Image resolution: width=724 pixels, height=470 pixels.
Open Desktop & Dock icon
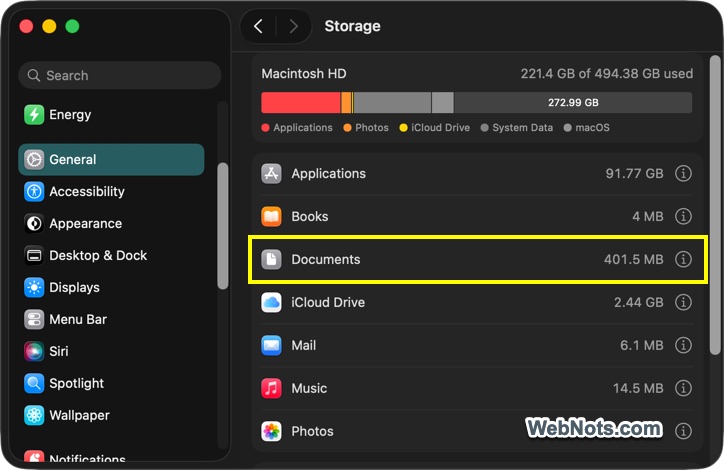pos(34,255)
